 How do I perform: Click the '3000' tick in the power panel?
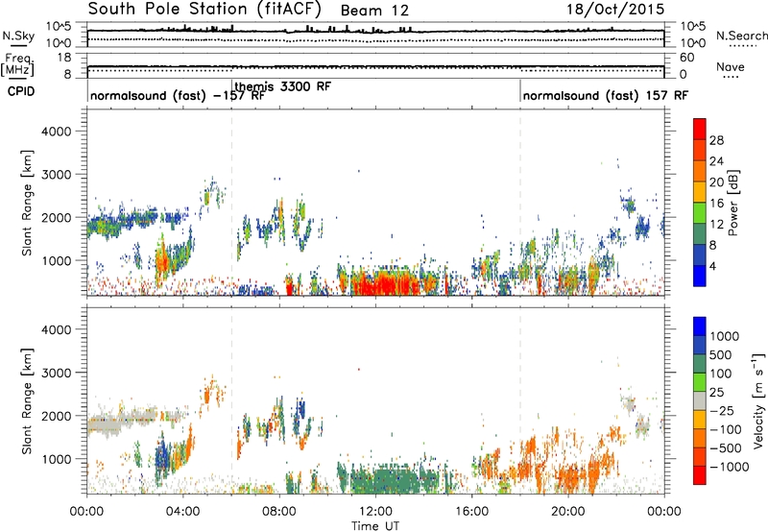pos(56,175)
